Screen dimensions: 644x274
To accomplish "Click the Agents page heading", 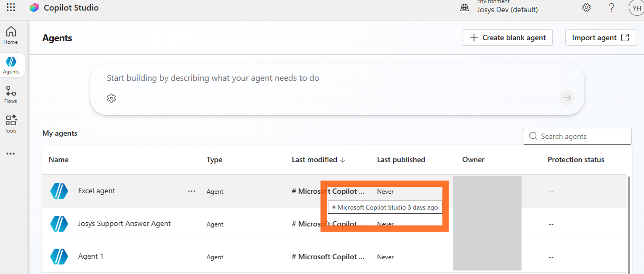I will 57,38.
